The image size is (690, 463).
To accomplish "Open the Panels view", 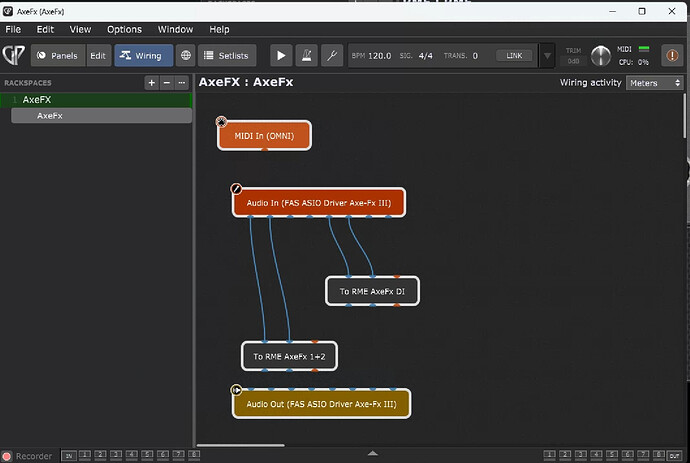I will point(58,55).
